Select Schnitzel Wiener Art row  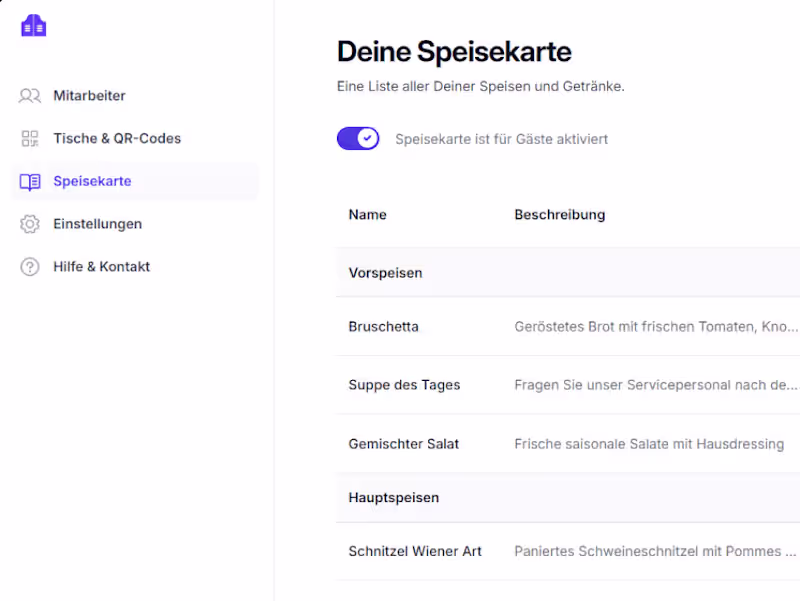pyautogui.click(x=415, y=551)
